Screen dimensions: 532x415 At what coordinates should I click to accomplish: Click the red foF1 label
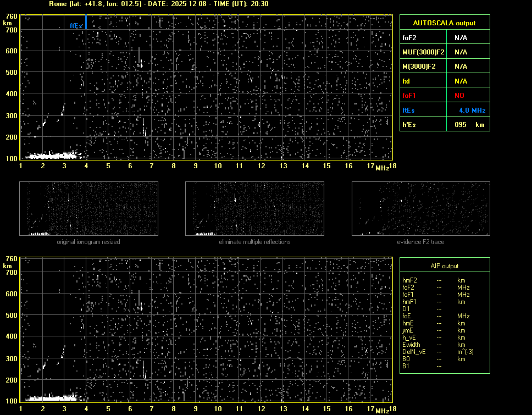click(x=410, y=96)
